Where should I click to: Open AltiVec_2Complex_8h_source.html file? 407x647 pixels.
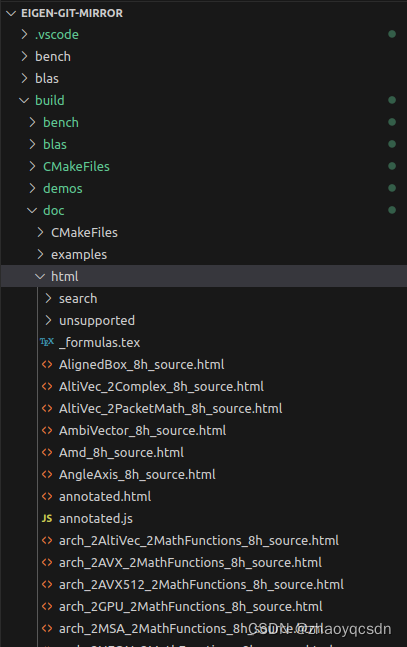[x=161, y=387]
